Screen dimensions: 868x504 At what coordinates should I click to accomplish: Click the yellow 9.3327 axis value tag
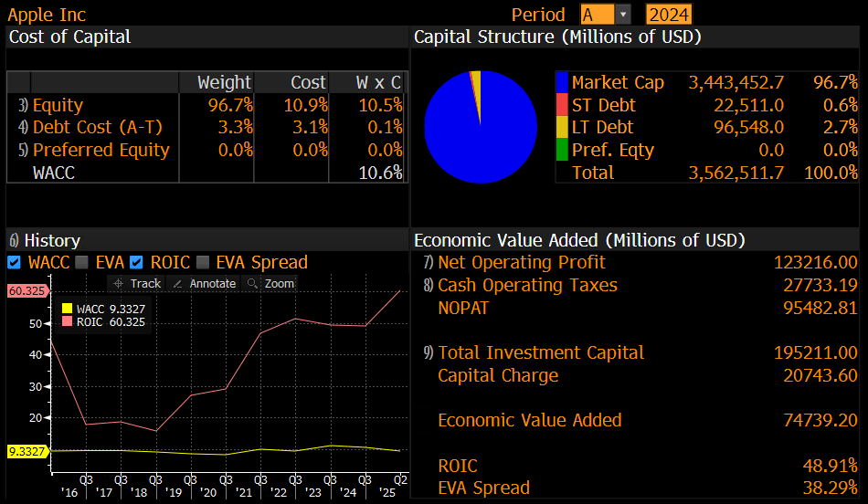click(26, 451)
